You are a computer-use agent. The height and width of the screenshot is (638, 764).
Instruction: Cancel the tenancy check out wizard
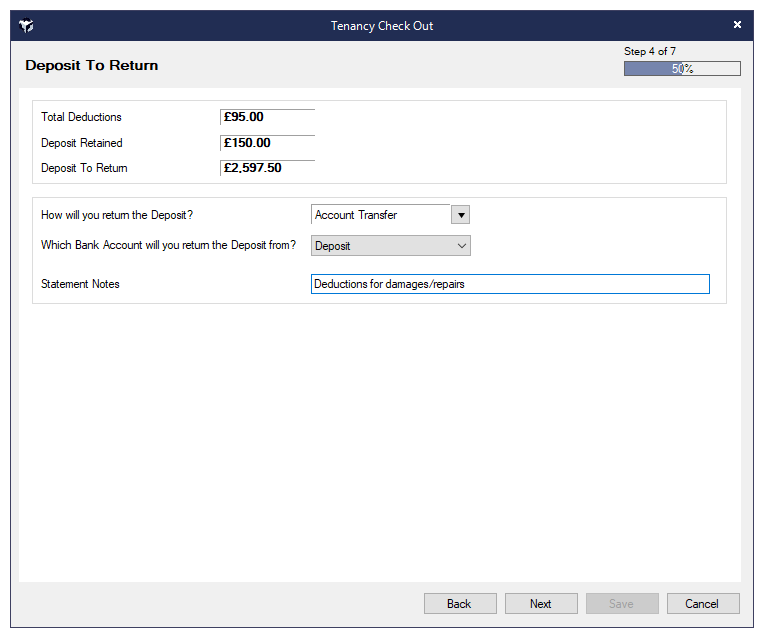pyautogui.click(x=702, y=604)
